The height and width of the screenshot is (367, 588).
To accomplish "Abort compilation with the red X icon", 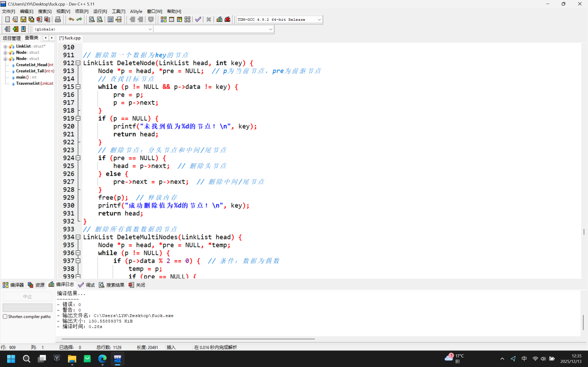I will (x=209, y=19).
